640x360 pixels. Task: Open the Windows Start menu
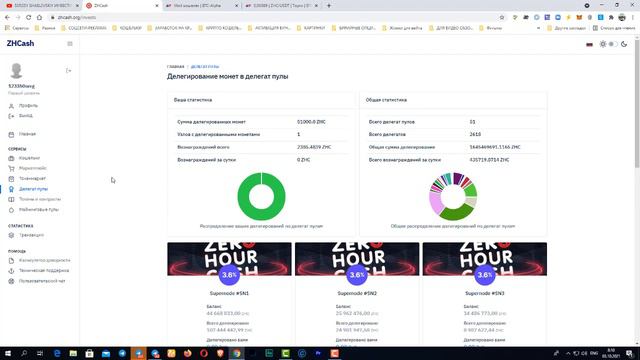[7, 353]
